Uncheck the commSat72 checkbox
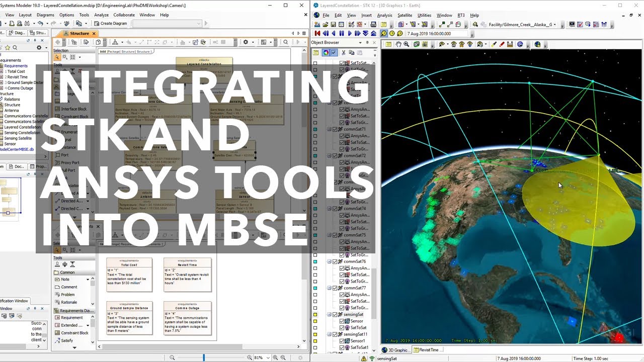The image size is (644, 362). click(x=335, y=156)
